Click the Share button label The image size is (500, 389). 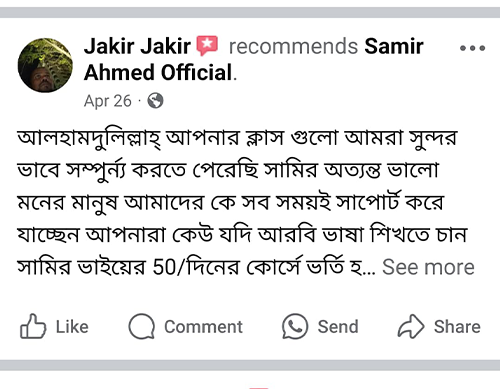pyautogui.click(x=457, y=327)
